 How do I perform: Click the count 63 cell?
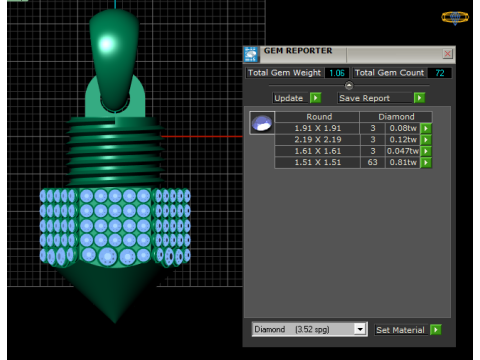373,162
